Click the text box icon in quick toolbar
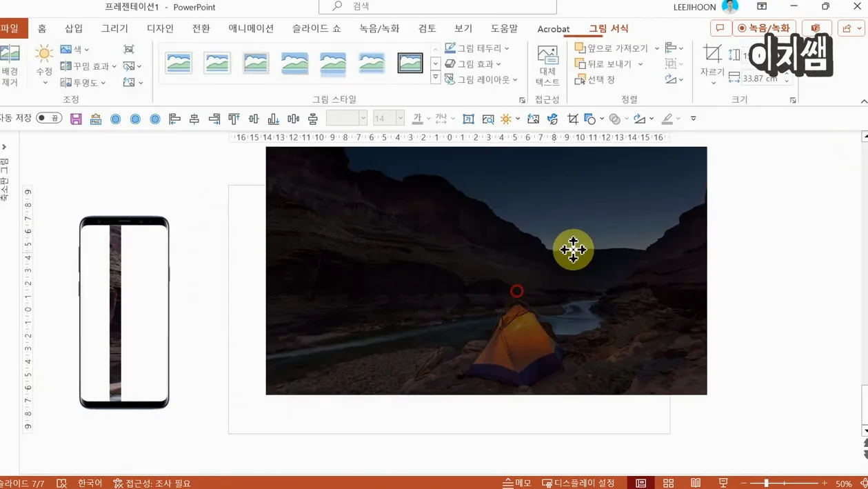Screen dimensions: 868x489 coord(468,119)
